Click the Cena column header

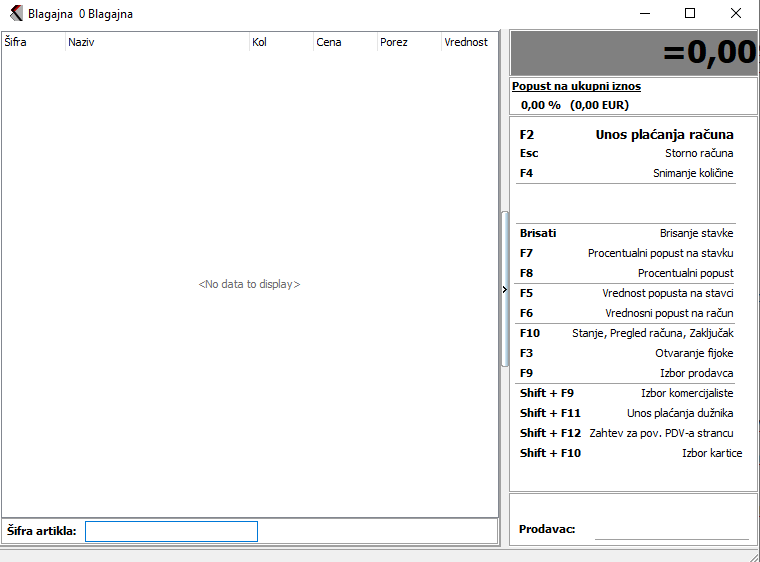coord(344,42)
